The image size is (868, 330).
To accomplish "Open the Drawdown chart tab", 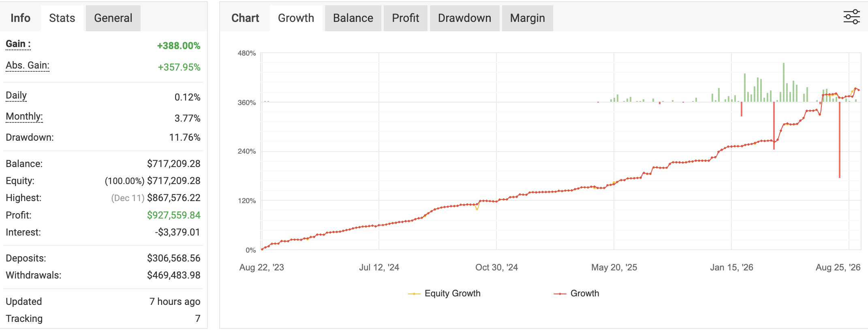I will (x=464, y=18).
